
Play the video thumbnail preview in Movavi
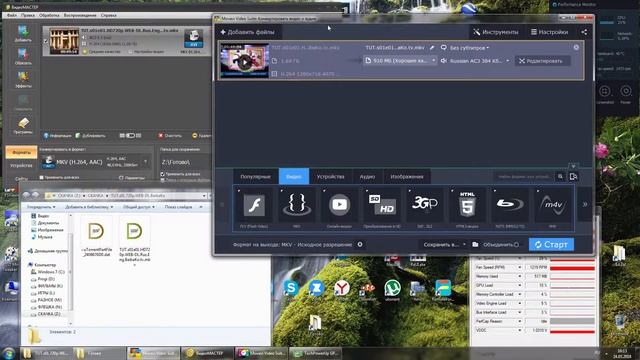coord(244,62)
